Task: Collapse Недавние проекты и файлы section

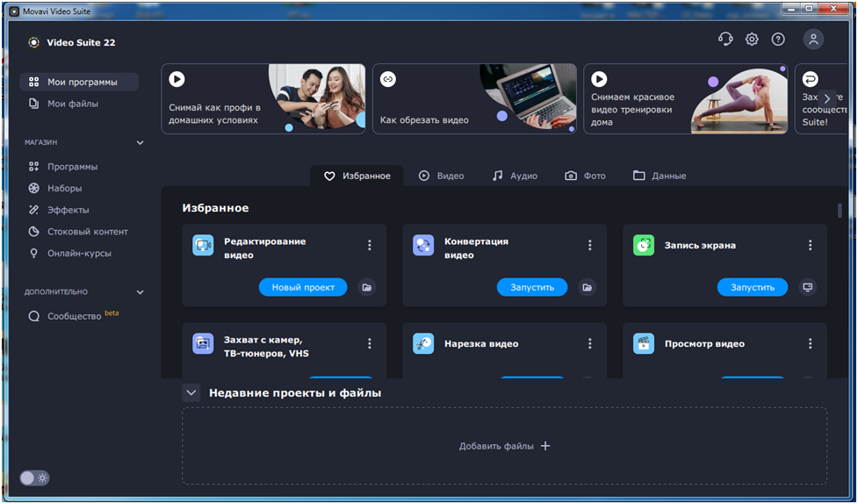Action: click(191, 392)
